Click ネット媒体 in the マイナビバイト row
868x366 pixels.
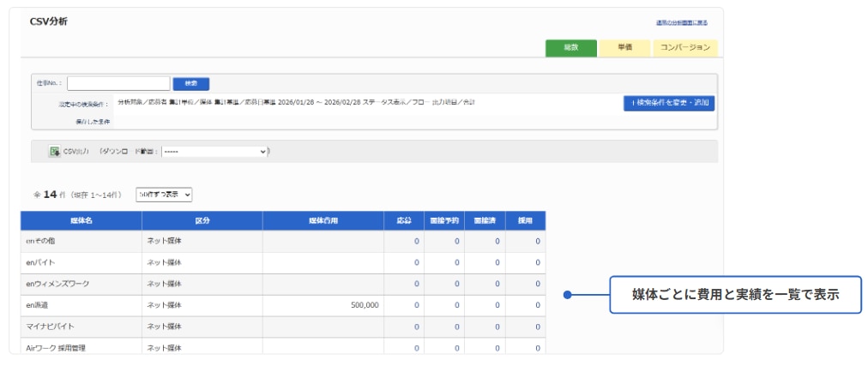pyautogui.click(x=164, y=327)
